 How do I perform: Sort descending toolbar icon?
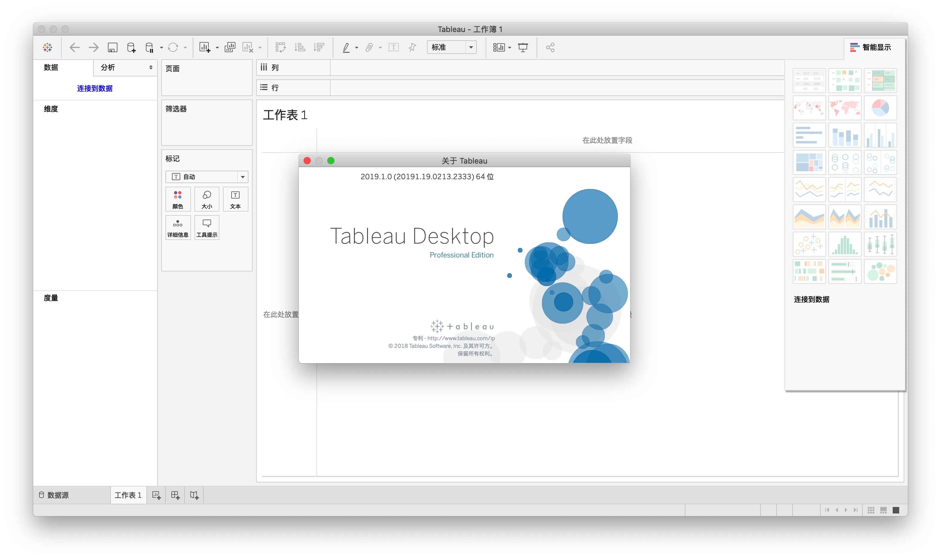319,47
